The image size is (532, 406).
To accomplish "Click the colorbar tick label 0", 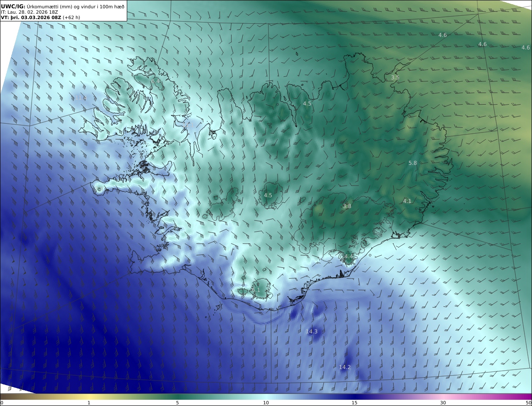I will point(2,403).
